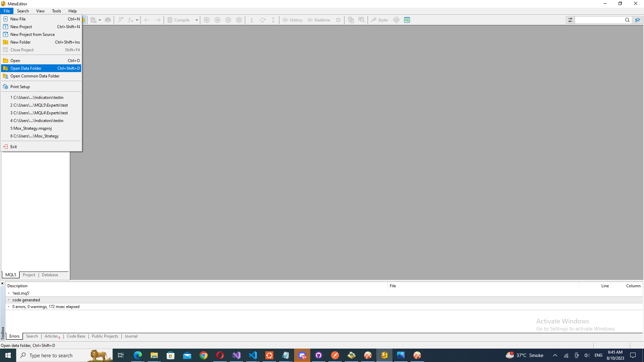Click the print icon in toolbar

[108, 20]
